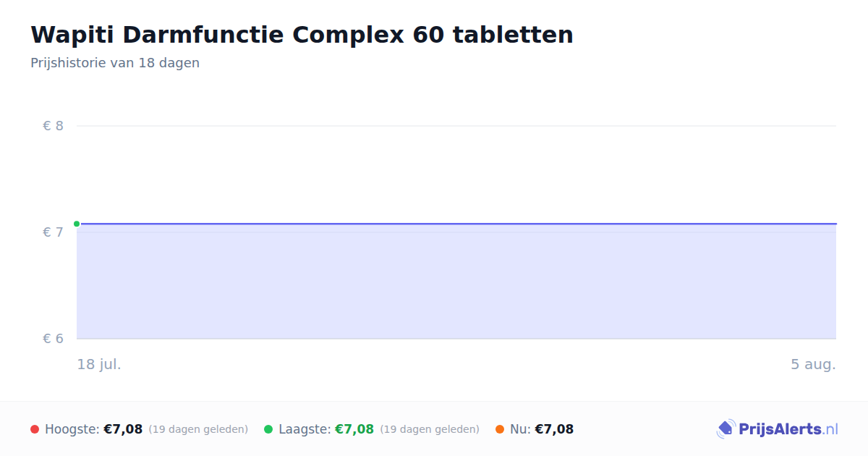Screen dimensions: 868x456
Task: Click the green Laagste indicator dot
Action: pyautogui.click(x=268, y=429)
